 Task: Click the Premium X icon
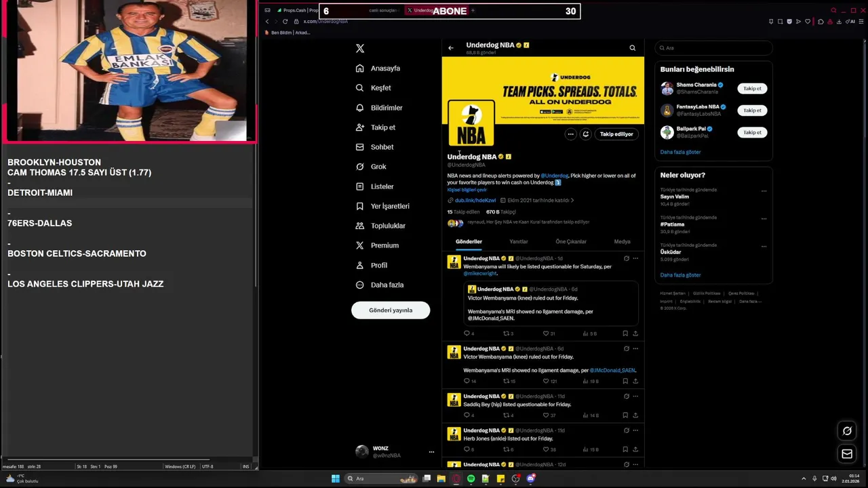[x=360, y=245]
